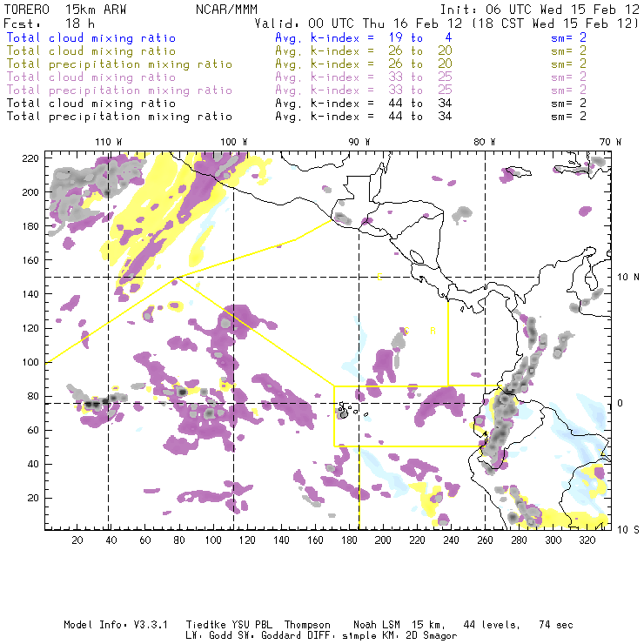Click the "Model Info: V3.3.1" text
Screen dimensions: 644x644
coord(116,625)
